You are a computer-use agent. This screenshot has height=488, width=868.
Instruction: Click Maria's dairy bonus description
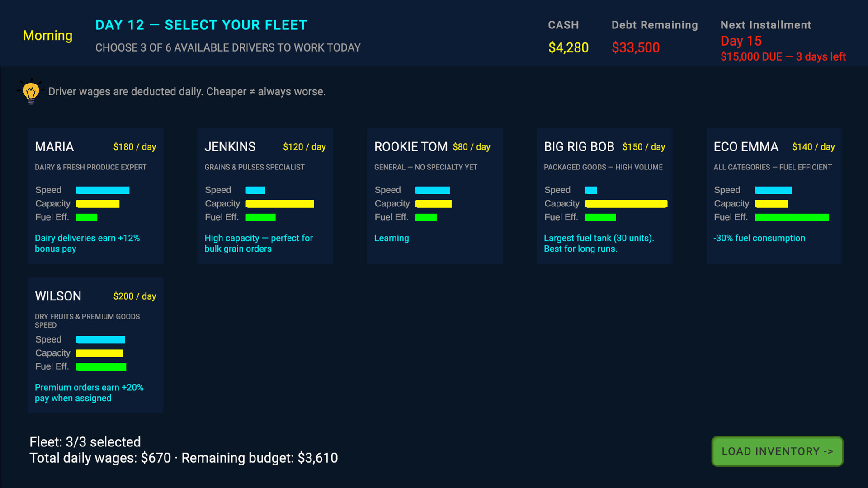click(87, 243)
